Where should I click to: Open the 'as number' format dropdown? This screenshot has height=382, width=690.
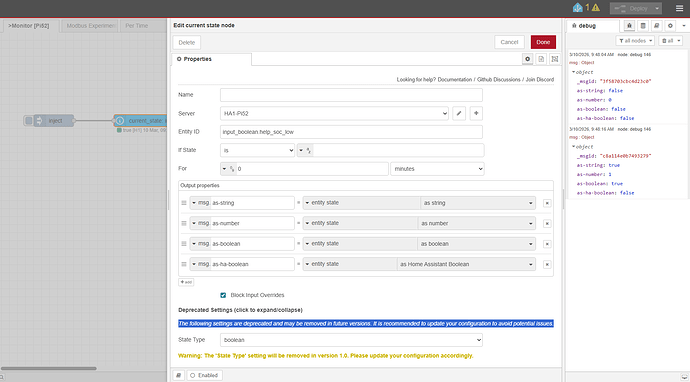(476, 223)
